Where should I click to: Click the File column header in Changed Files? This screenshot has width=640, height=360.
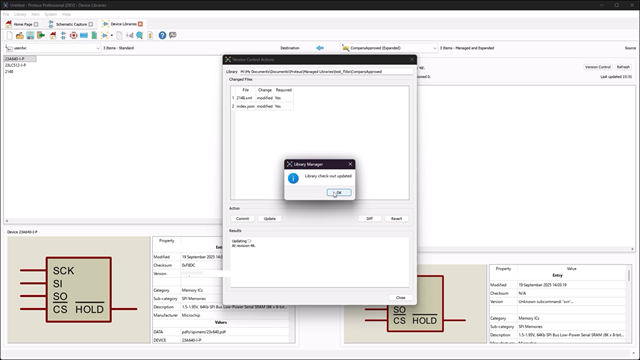(245, 90)
